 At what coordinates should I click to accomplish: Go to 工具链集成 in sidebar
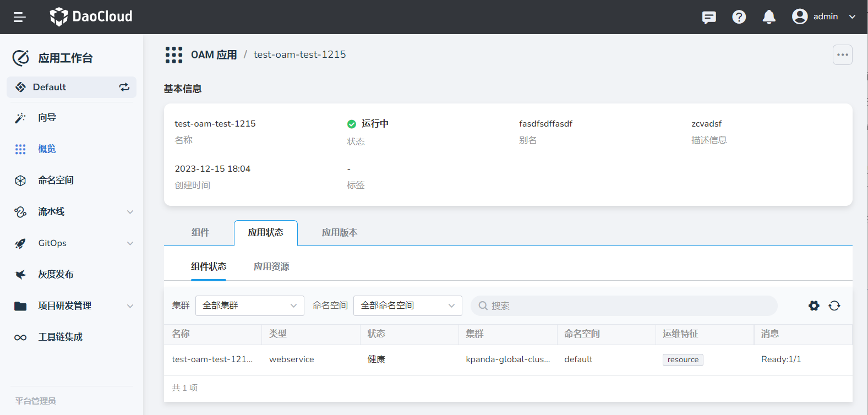tap(60, 337)
